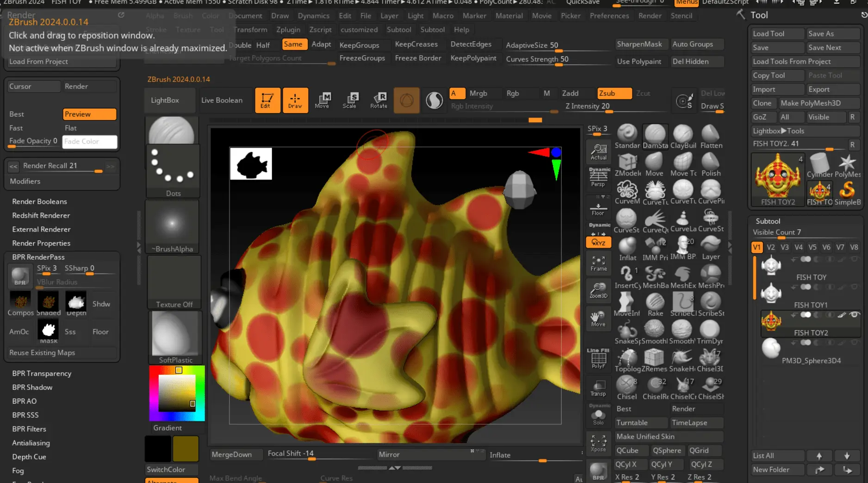Open the Zplugin menu
Viewport: 868px width, 483px height.
pos(288,30)
